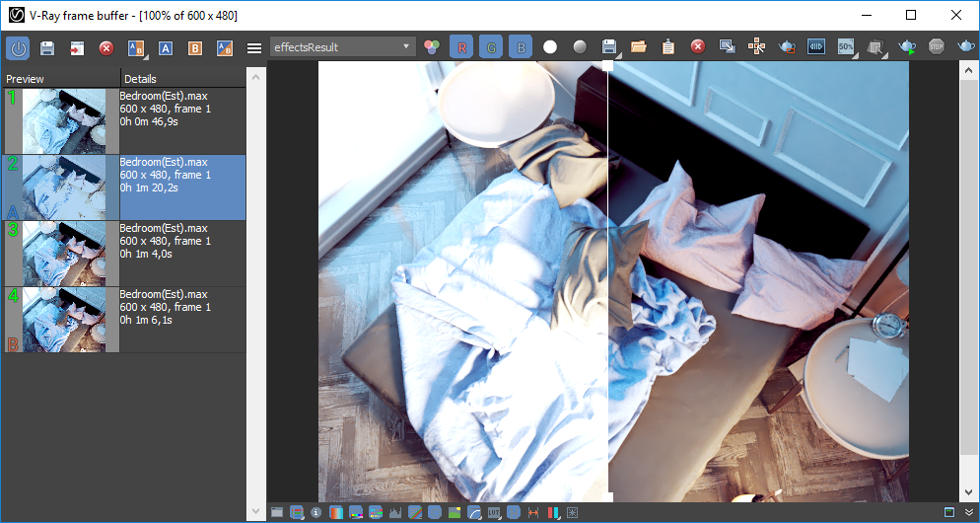Open the folder load image icon
Screen dimensions: 980x523
[638, 47]
